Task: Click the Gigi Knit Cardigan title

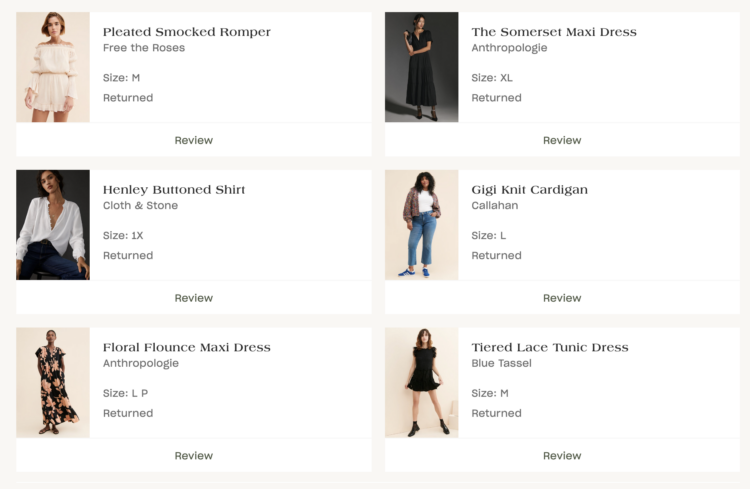Action: pyautogui.click(x=529, y=190)
